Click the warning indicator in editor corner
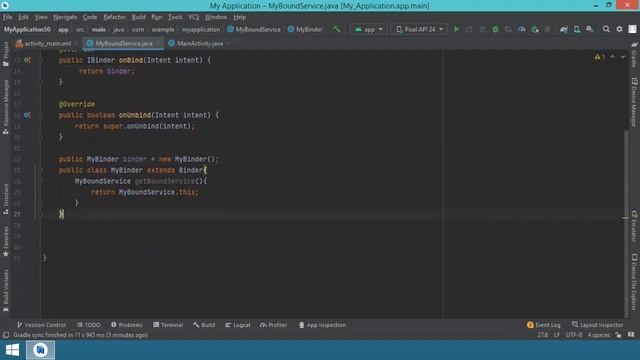The width and height of the screenshot is (640, 360). [600, 57]
